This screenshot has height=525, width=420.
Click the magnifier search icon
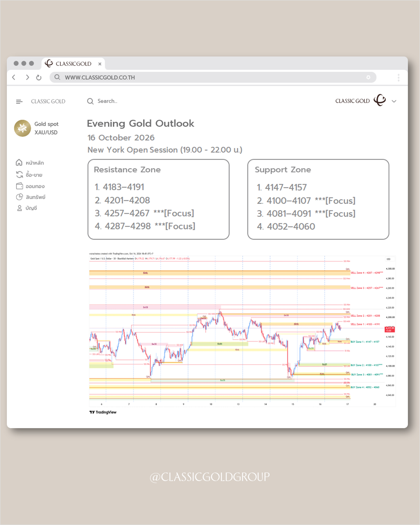click(x=90, y=101)
